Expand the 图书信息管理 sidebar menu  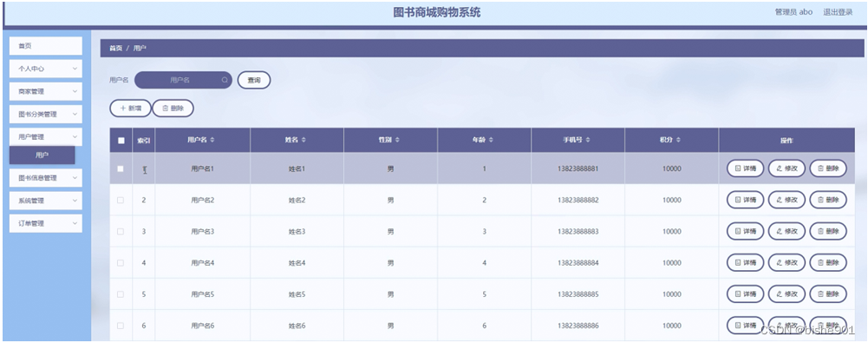(46, 178)
